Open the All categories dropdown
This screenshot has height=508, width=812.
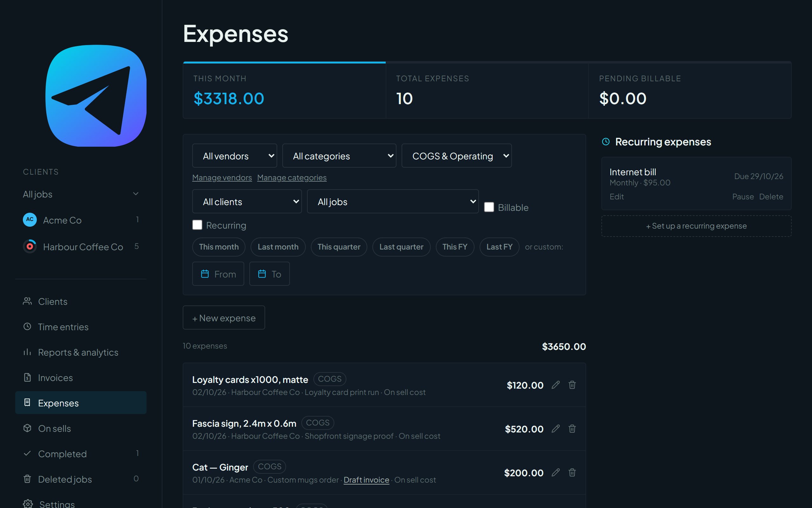[x=339, y=156]
